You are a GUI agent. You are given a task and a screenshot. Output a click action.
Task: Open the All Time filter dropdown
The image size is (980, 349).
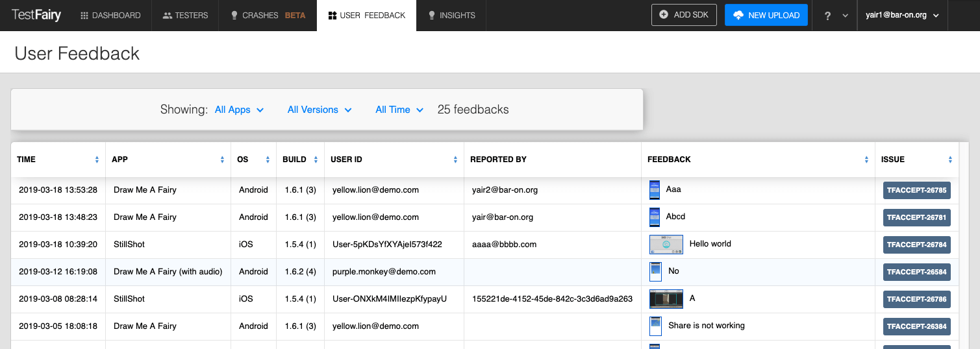point(399,110)
